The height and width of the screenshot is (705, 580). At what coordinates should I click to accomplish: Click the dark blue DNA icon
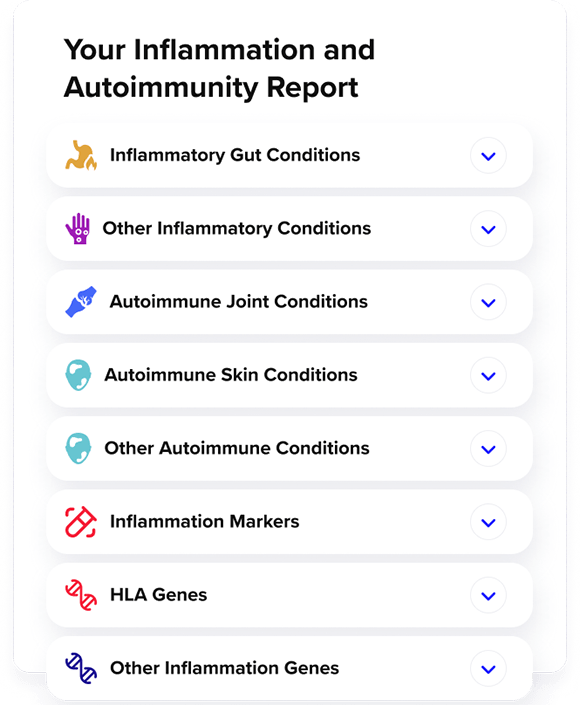coord(81,668)
